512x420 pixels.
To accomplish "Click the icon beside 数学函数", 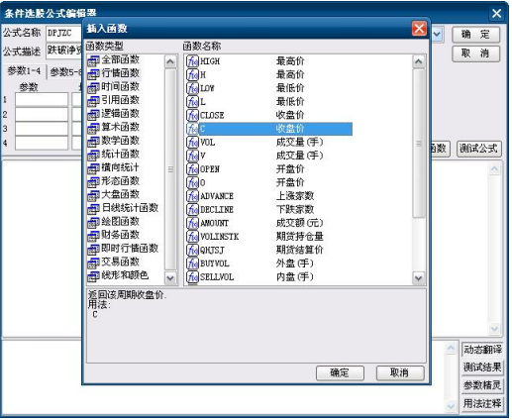I will [x=93, y=142].
